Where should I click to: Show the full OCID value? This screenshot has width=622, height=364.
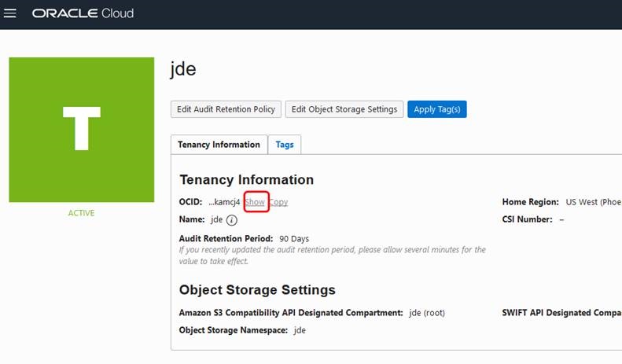pos(255,202)
